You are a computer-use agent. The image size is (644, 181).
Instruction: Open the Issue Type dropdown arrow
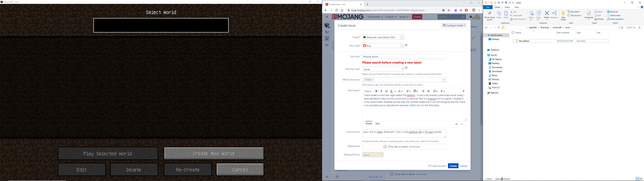click(402, 45)
